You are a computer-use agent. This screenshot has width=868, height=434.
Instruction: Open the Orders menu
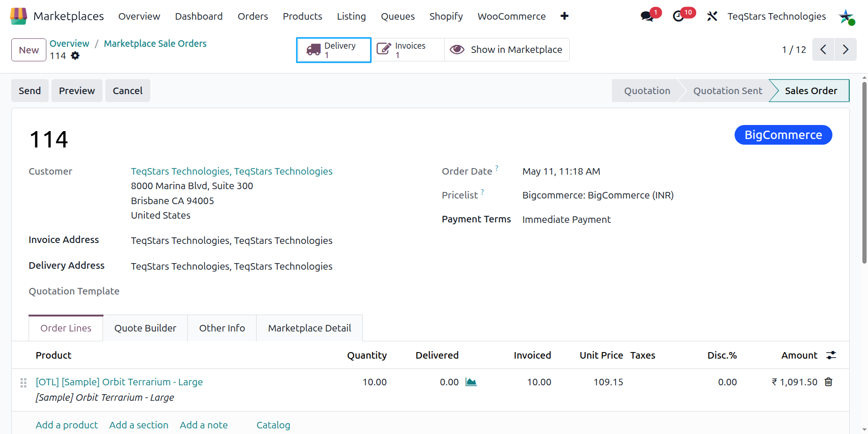coord(253,16)
